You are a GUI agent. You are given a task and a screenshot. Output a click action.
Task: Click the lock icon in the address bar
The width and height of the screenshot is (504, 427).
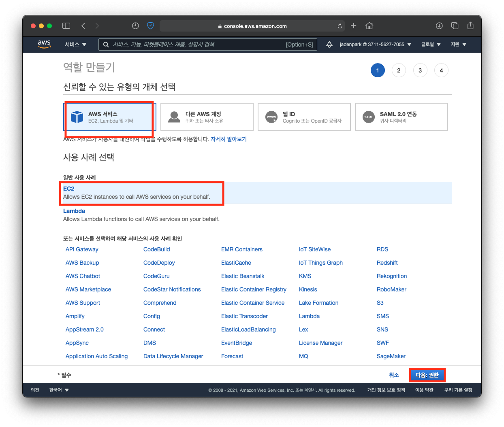point(220,26)
